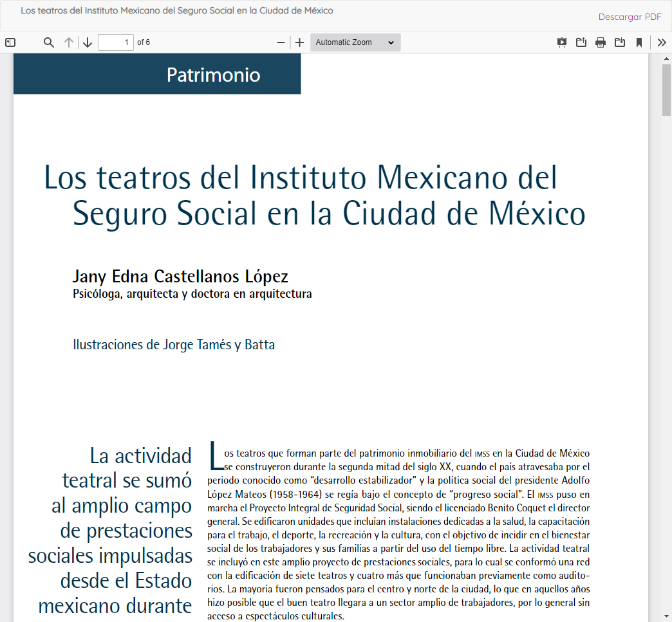Zoom out with the minus button
Viewport: 672px width, 622px height.
281,42
